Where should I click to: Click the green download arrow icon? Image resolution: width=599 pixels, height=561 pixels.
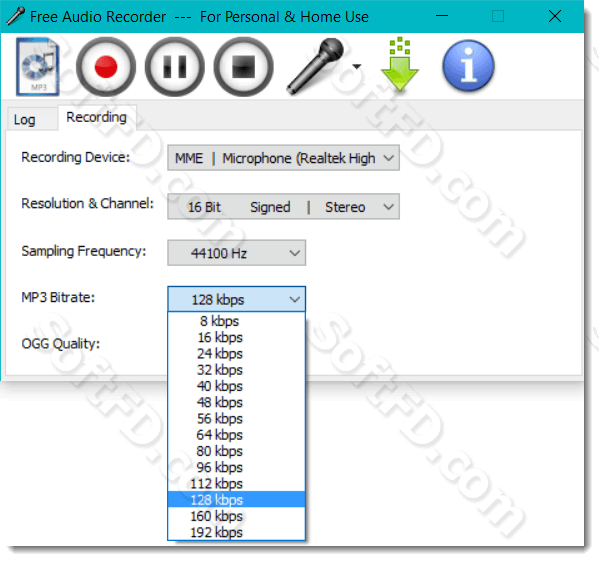[400, 64]
